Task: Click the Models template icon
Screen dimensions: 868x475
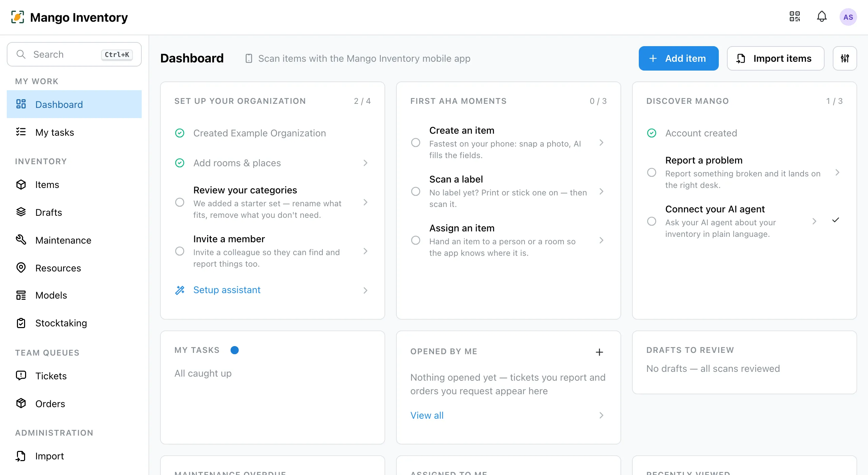Action: (21, 295)
